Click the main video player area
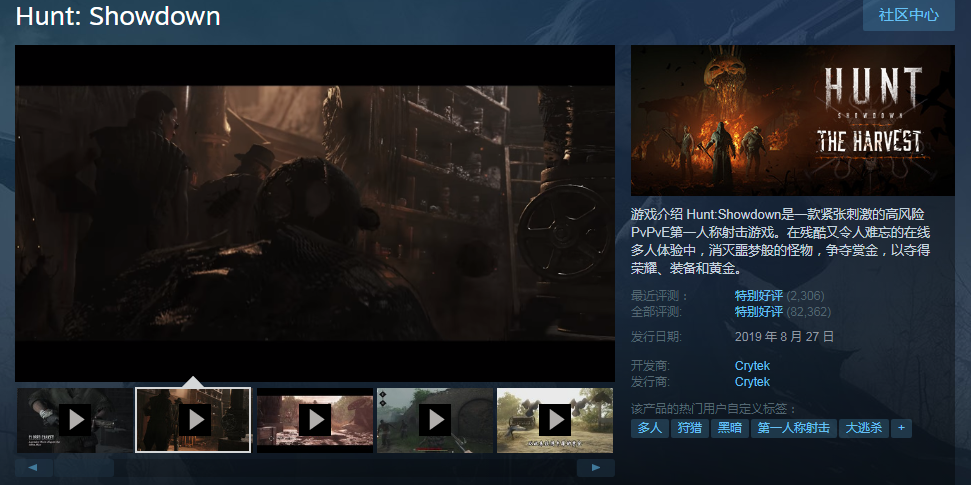Screen dimensions: 971x485 (315, 213)
